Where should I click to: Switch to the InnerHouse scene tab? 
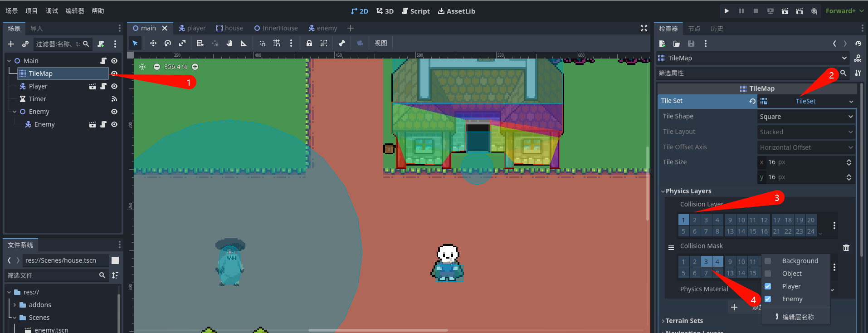276,28
